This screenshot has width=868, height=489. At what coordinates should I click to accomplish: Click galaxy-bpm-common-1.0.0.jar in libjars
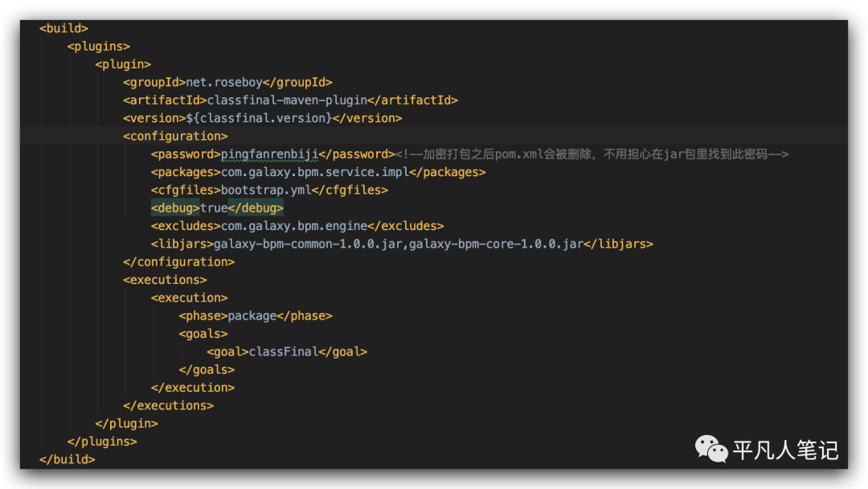point(308,244)
